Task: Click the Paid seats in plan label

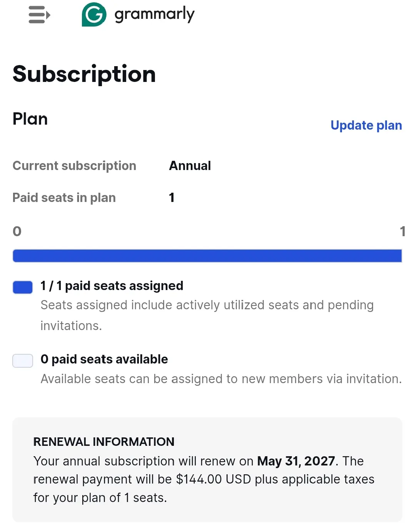Action: point(64,198)
